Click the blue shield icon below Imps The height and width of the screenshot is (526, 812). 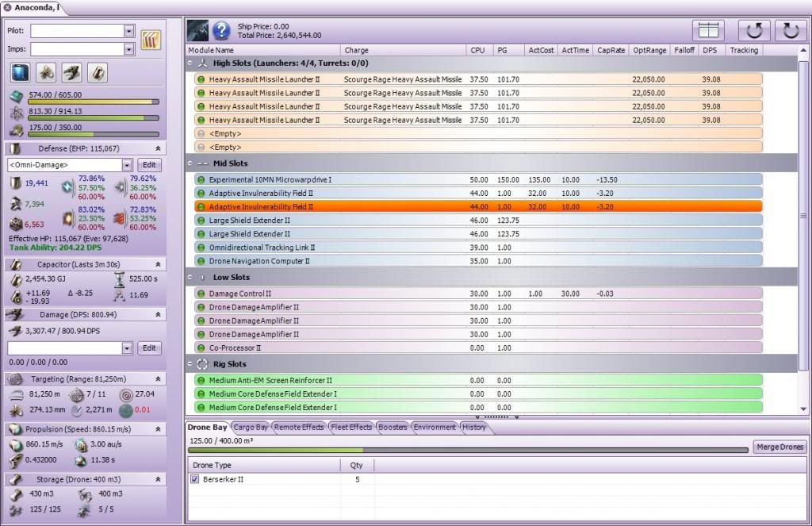tap(21, 73)
